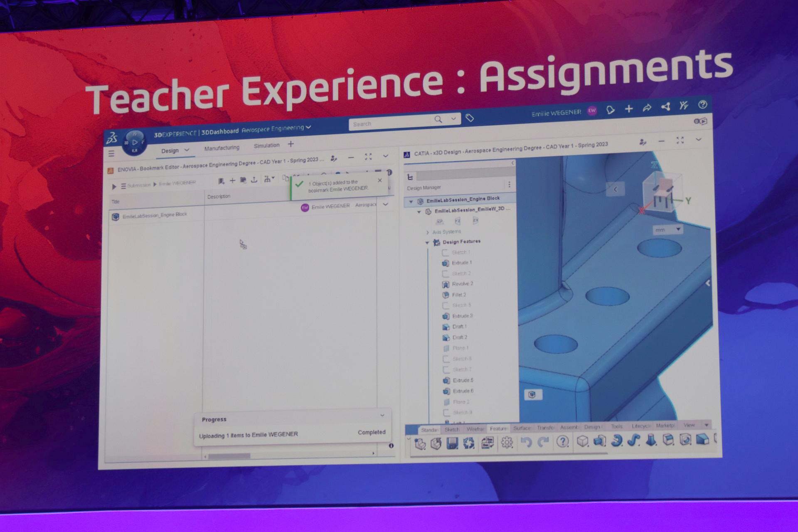Click the horizontal scrollbar in Bookmark Editor

pyautogui.click(x=229, y=456)
